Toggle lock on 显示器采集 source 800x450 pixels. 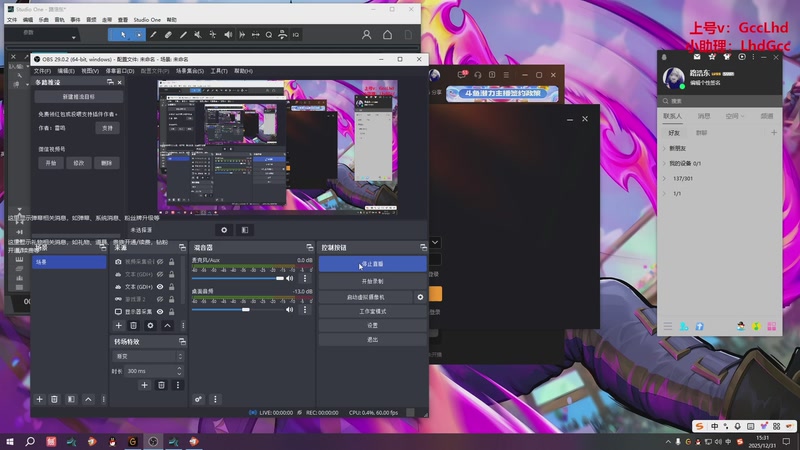(171, 311)
